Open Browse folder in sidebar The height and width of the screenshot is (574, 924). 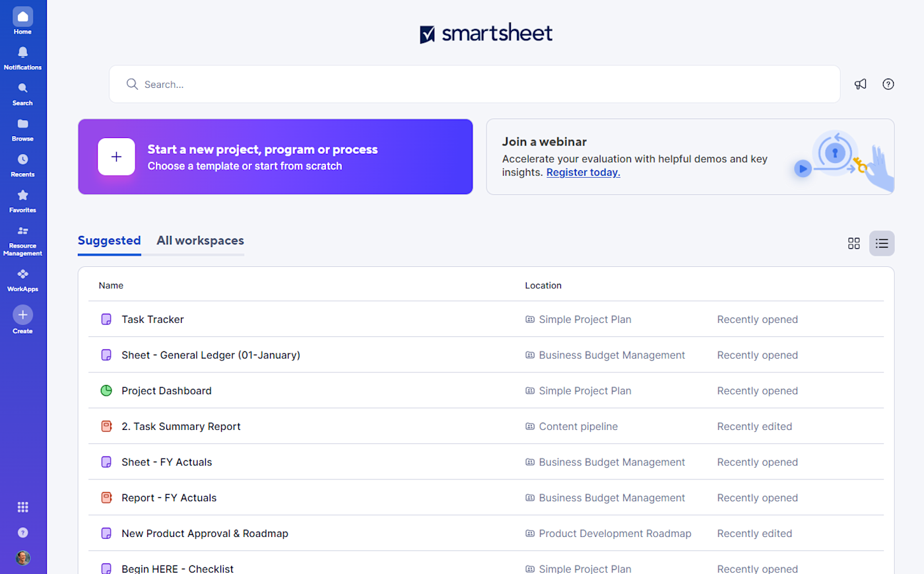pos(22,129)
